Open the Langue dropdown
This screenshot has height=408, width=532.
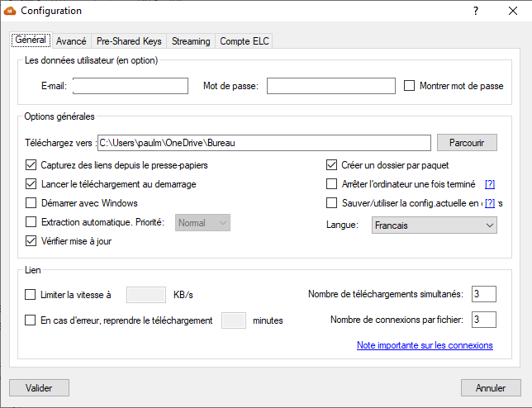click(x=433, y=225)
